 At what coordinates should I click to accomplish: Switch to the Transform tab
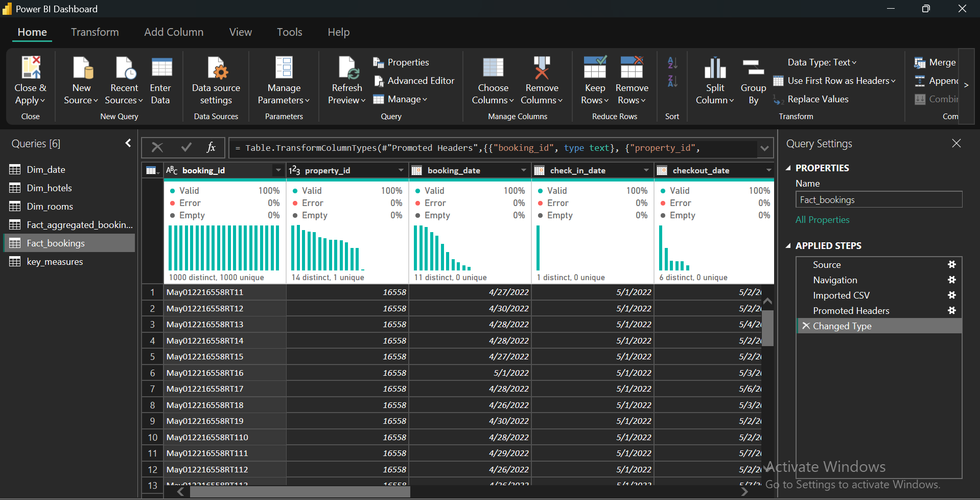click(x=95, y=32)
